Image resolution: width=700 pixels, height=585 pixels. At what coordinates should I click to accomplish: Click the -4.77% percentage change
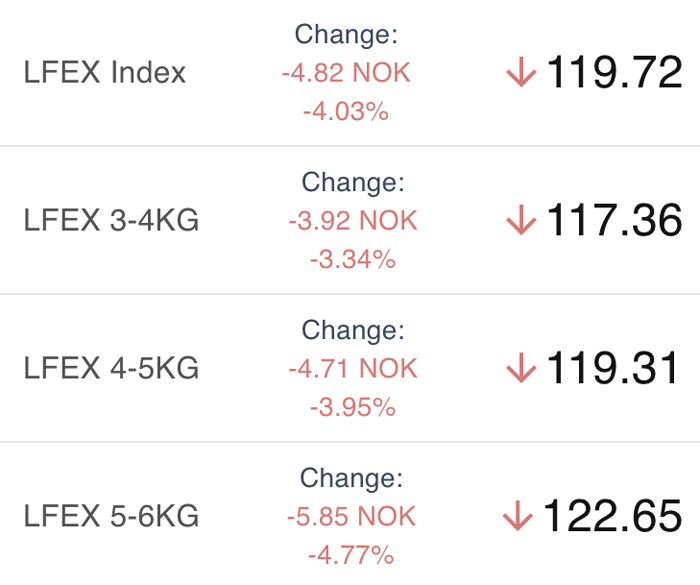click(351, 556)
